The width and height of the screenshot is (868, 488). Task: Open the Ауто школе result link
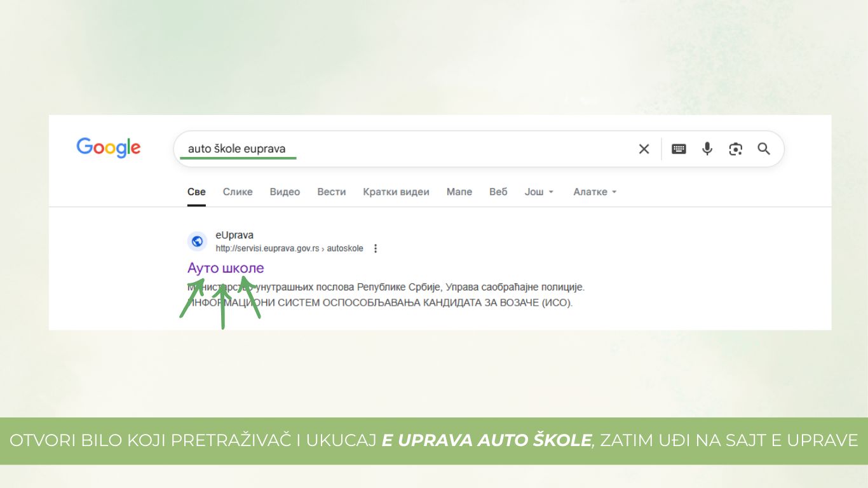226,268
